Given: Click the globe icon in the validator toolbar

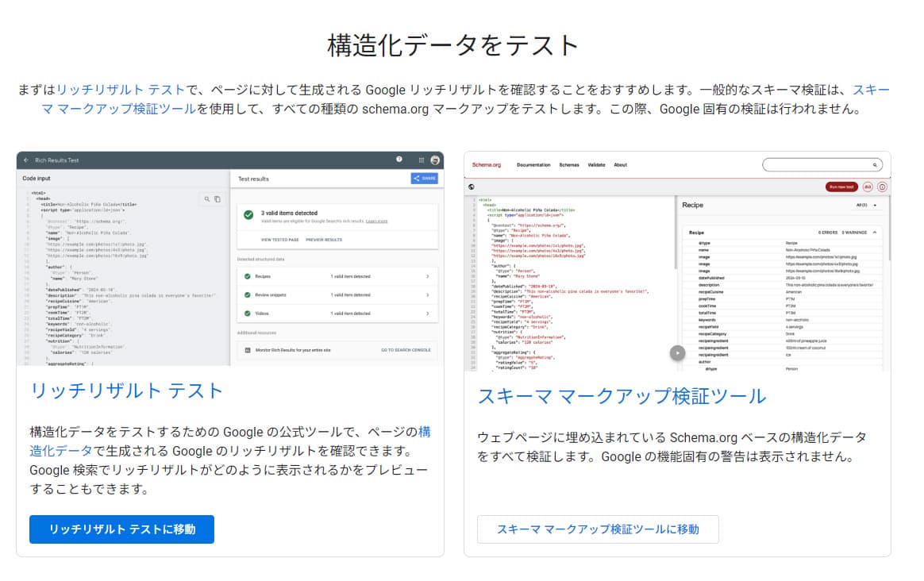Looking at the screenshot, I should click(472, 187).
